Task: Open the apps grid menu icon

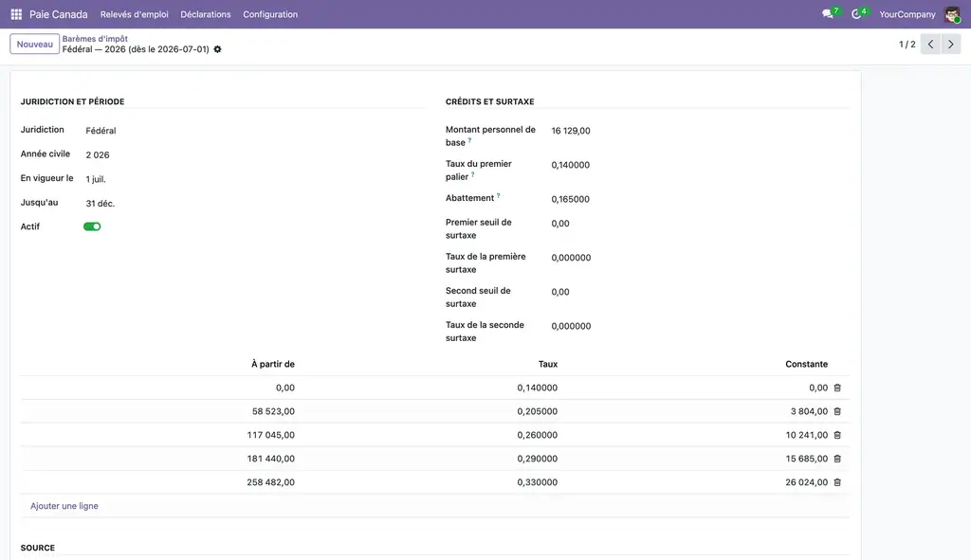Action: coord(16,14)
